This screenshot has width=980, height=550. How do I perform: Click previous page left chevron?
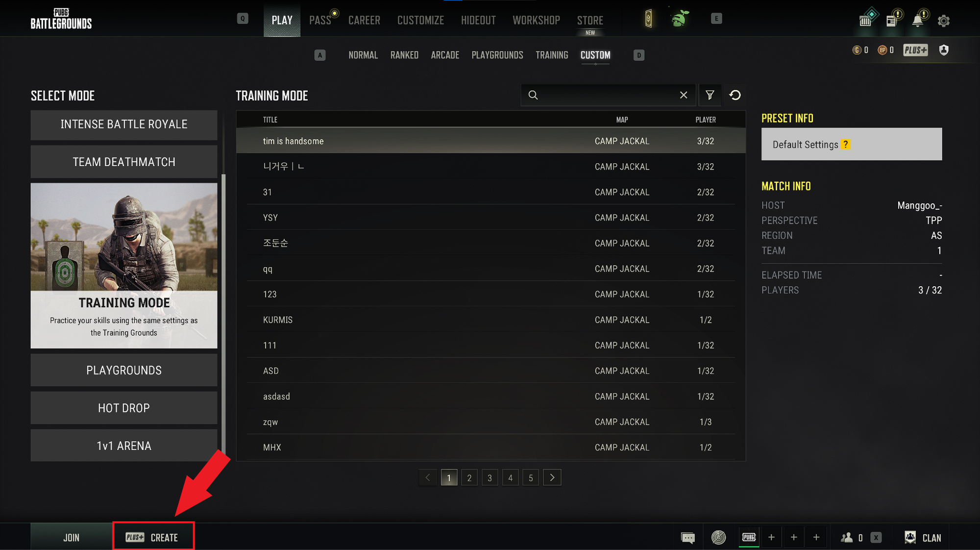point(428,477)
